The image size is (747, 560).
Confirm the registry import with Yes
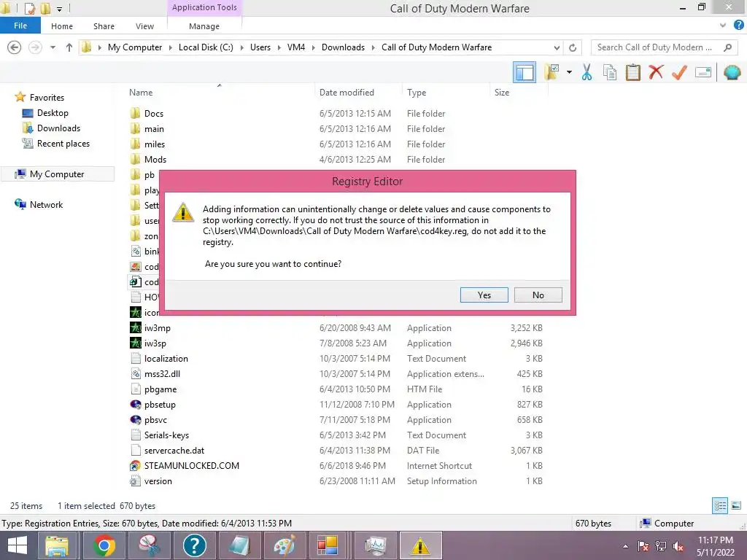coord(484,295)
